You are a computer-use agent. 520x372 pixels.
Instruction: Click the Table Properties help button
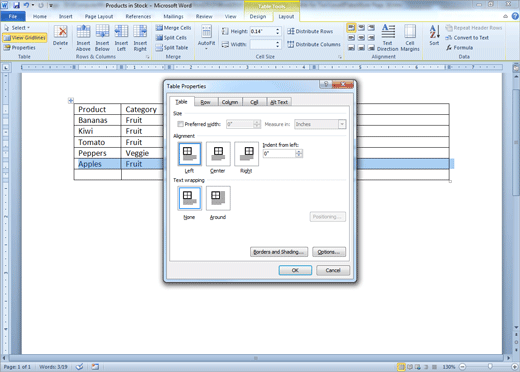tap(326, 84)
